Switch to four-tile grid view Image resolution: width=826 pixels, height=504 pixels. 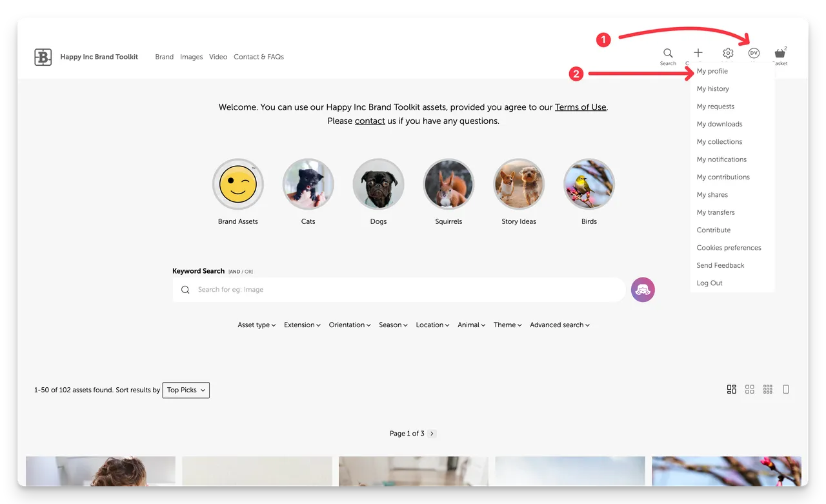pos(750,389)
